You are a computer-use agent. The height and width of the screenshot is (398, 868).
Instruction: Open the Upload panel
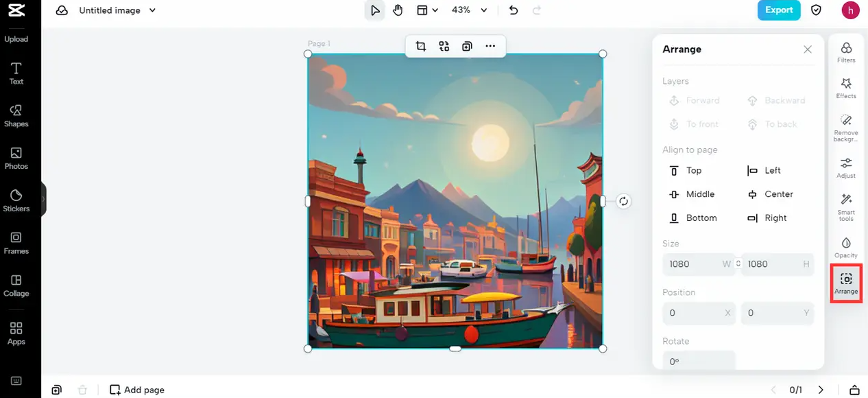point(16,39)
